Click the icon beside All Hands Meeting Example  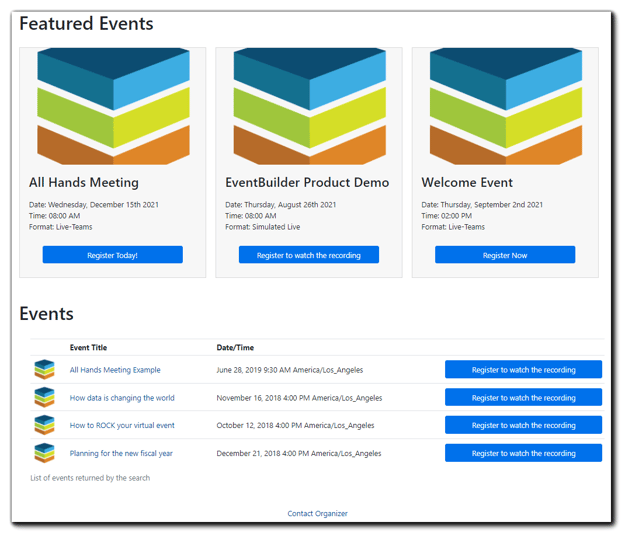44,370
